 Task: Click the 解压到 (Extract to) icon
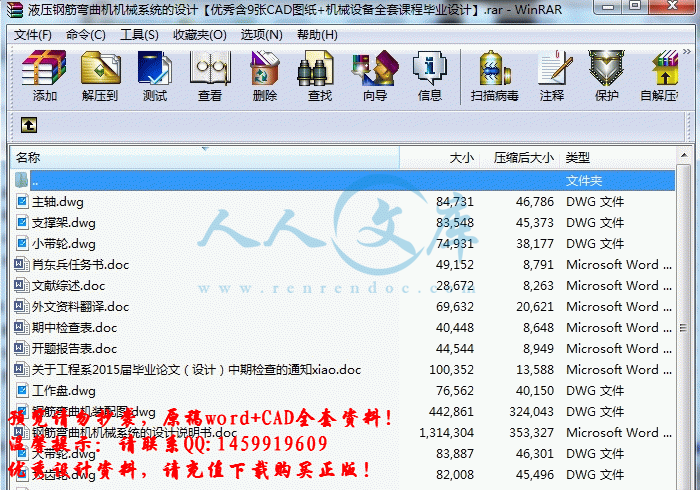(x=100, y=67)
